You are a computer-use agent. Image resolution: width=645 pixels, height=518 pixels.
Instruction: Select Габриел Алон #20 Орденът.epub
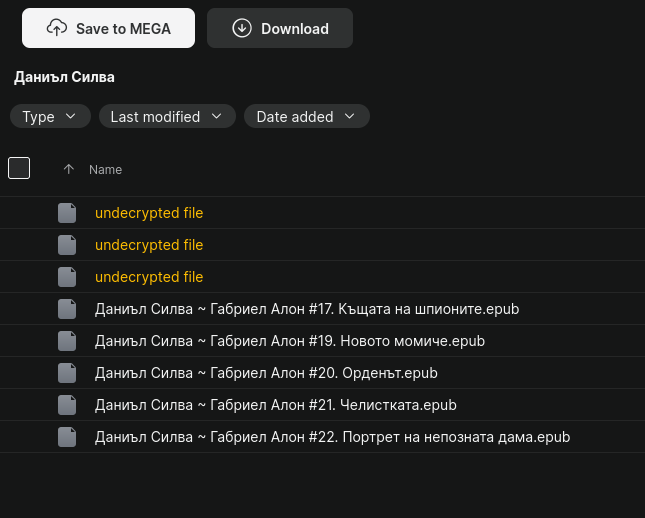tap(266, 373)
